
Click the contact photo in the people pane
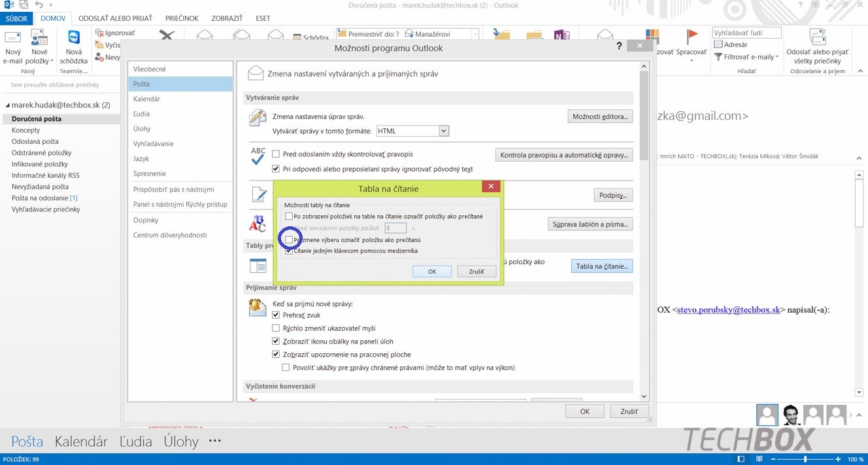click(791, 415)
